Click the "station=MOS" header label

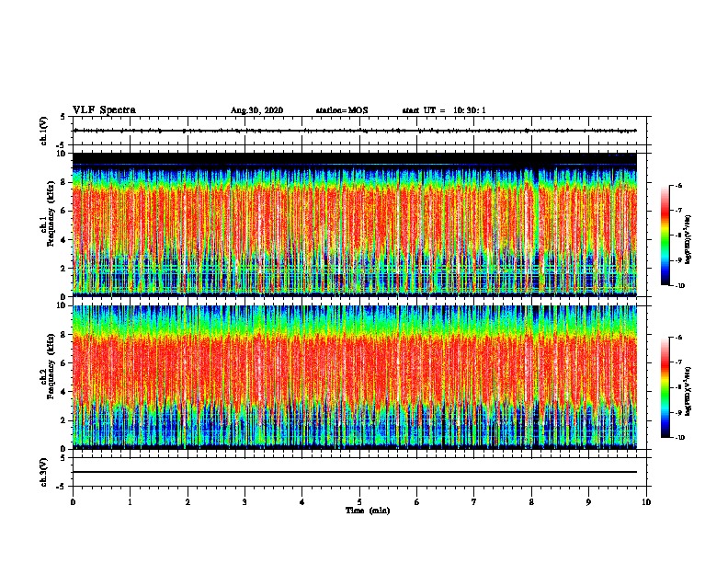[342, 110]
